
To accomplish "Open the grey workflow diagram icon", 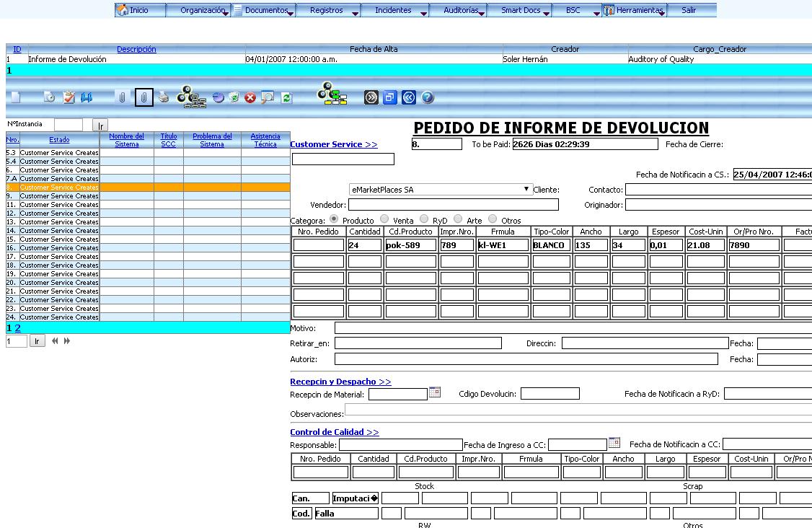I will pos(191,97).
